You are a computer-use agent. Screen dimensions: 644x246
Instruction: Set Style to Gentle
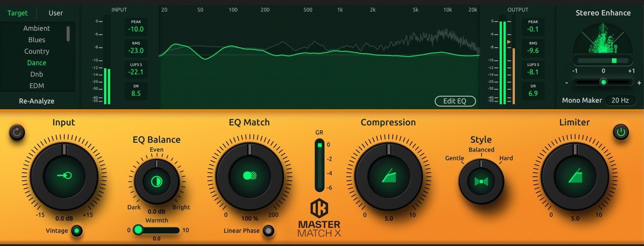click(454, 158)
